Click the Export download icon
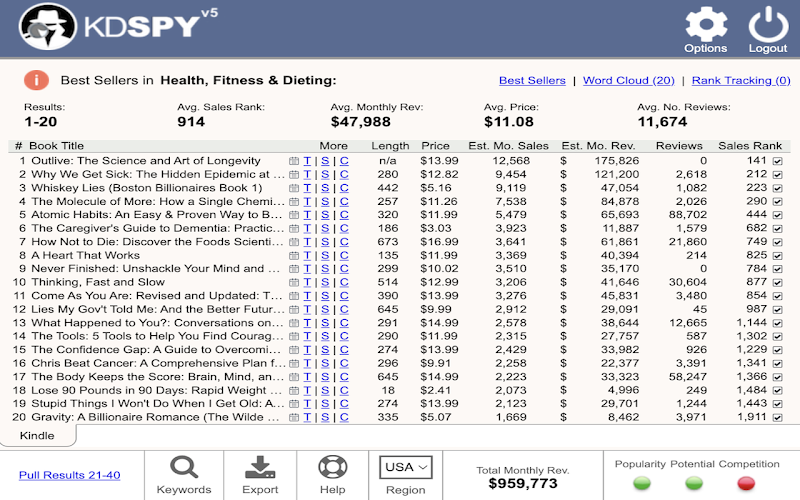800x500 pixels. (260, 466)
